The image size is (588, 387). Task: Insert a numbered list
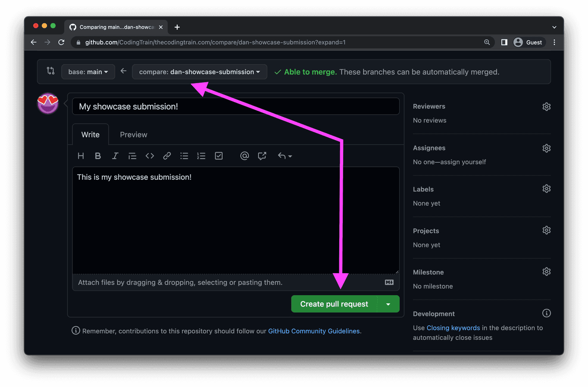pos(201,156)
